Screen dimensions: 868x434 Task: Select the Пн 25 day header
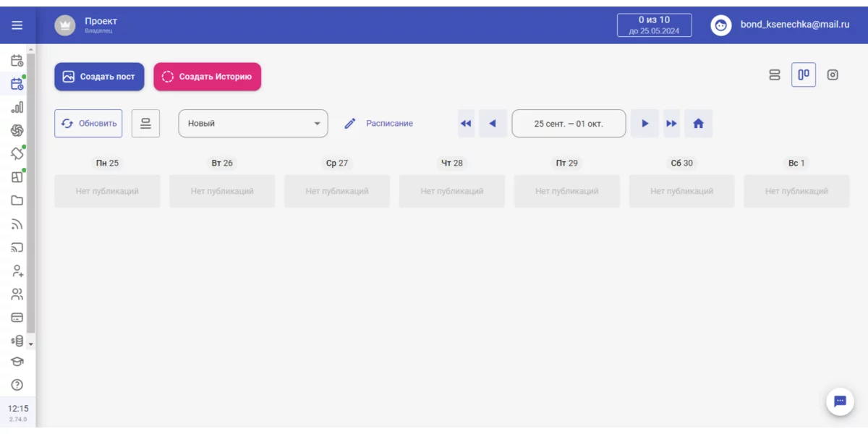[107, 163]
